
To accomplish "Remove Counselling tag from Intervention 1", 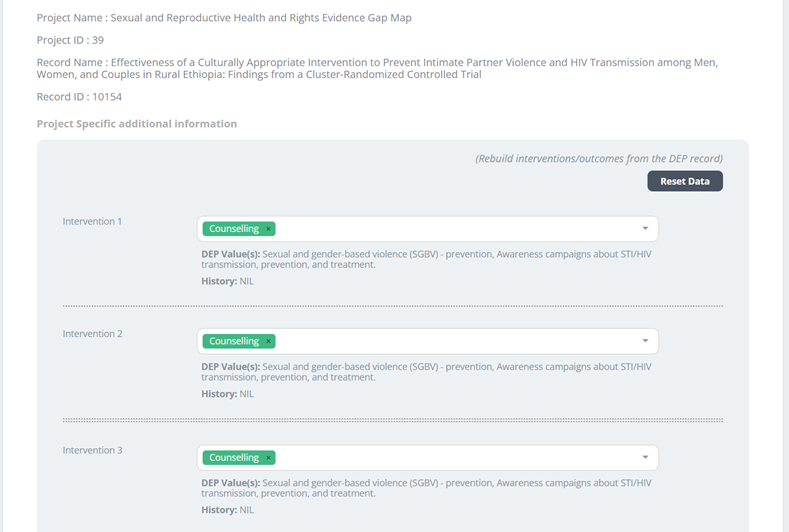I will point(268,229).
